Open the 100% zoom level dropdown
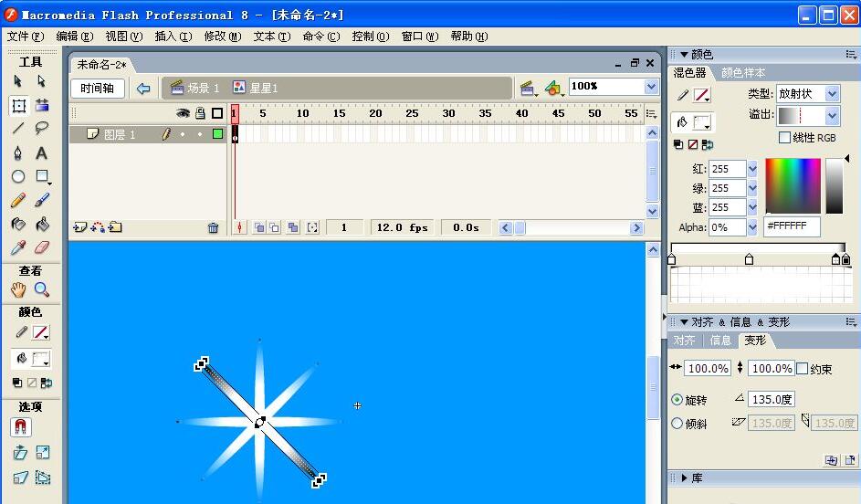The image size is (861, 504). (x=651, y=87)
